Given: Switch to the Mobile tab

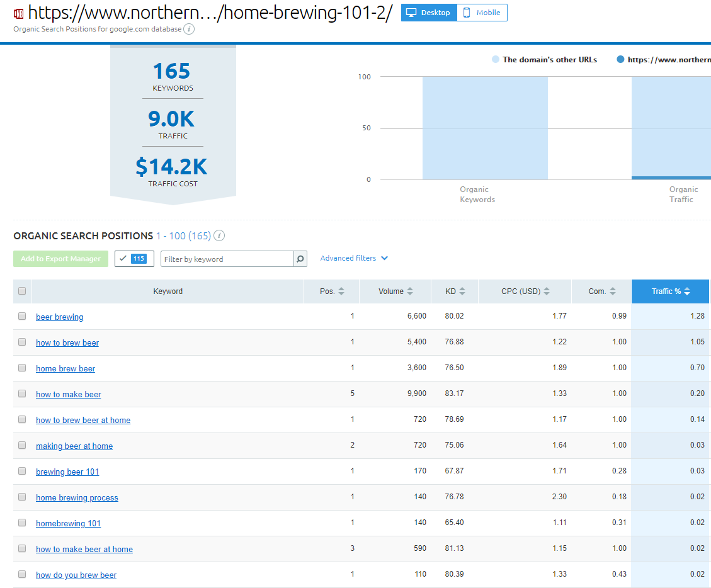Looking at the screenshot, I should tap(482, 13).
